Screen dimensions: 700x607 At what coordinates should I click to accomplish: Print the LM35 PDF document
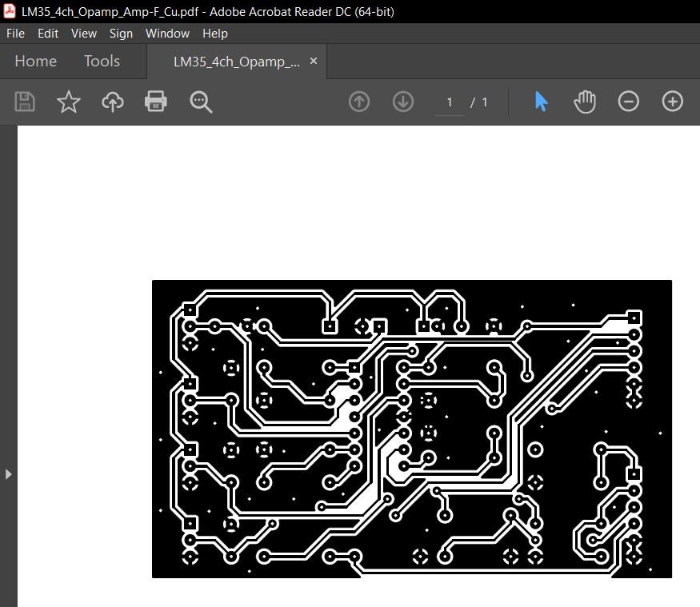pyautogui.click(x=155, y=102)
